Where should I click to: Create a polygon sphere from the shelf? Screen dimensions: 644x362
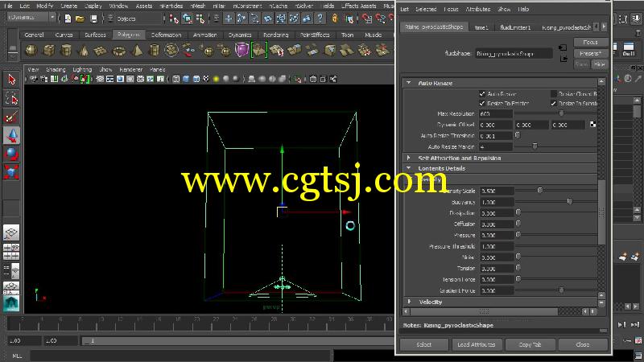click(31, 50)
